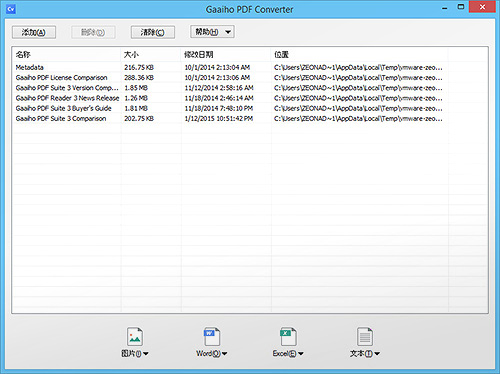
Task: Click the date 10/1/2014 2:13:04 AM
Action: 217,67
